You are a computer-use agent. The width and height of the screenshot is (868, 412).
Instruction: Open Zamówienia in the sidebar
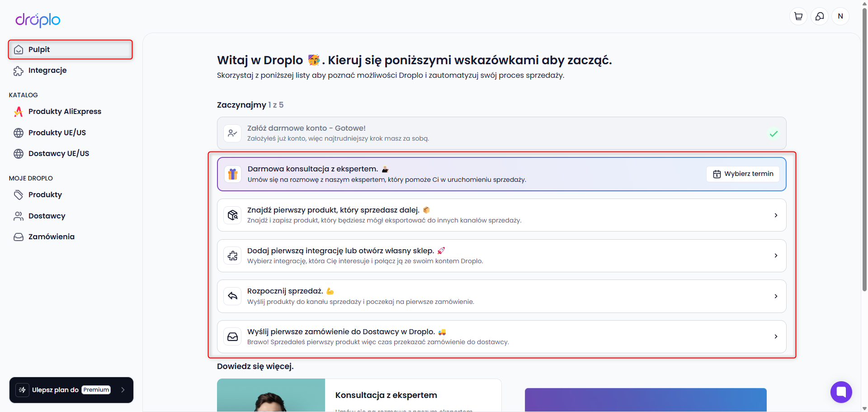click(x=71, y=237)
